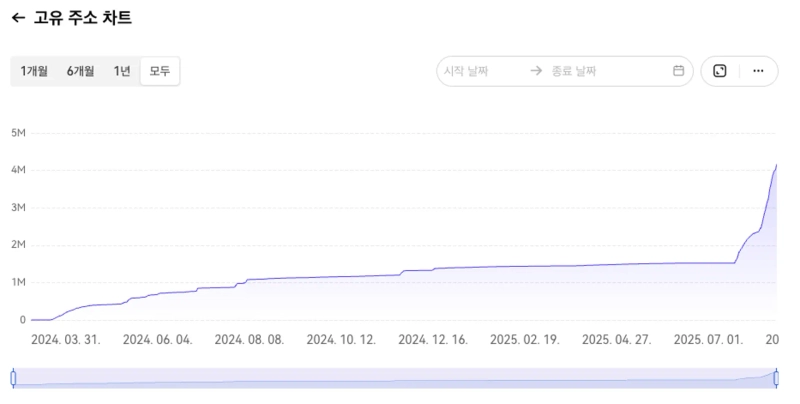Click the 5M y-axis label
This screenshot has width=800, height=404.
18,133
